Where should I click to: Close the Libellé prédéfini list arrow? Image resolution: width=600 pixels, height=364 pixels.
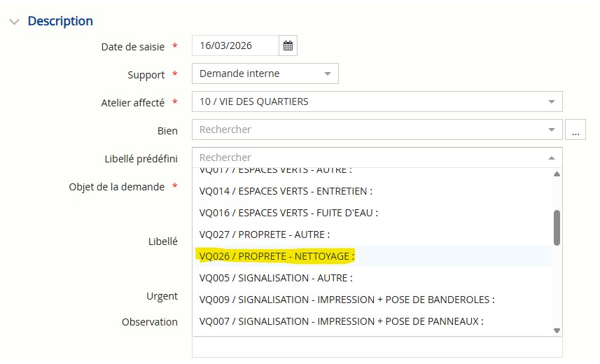coord(551,157)
